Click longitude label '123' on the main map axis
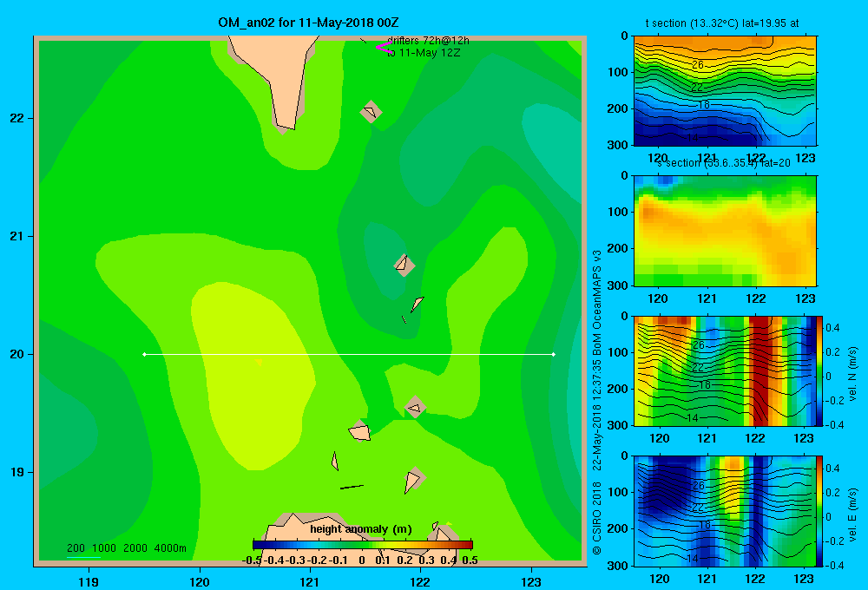The width and height of the screenshot is (868, 590). click(531, 581)
